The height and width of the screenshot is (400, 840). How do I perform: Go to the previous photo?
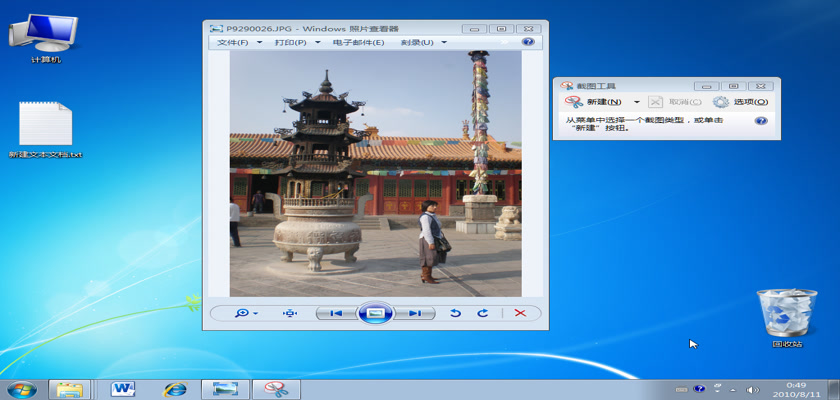pyautogui.click(x=336, y=313)
